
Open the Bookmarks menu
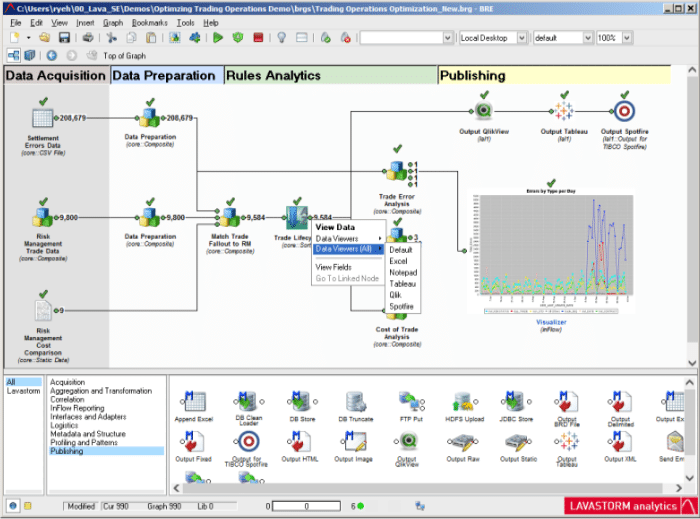coord(149,22)
